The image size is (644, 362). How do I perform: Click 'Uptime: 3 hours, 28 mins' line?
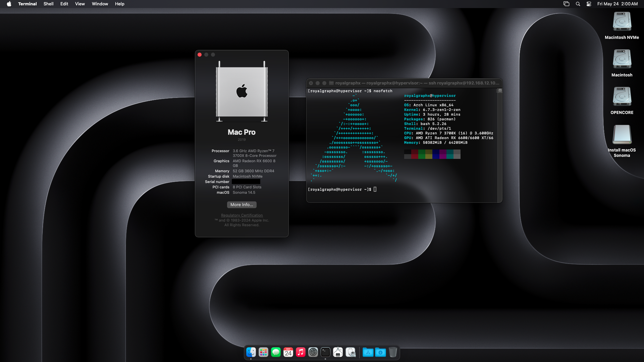coord(432,114)
